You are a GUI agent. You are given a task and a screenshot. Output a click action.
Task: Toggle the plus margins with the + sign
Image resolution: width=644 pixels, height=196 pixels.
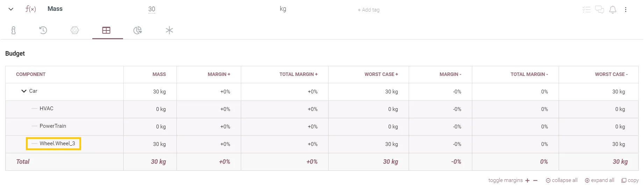527,181
